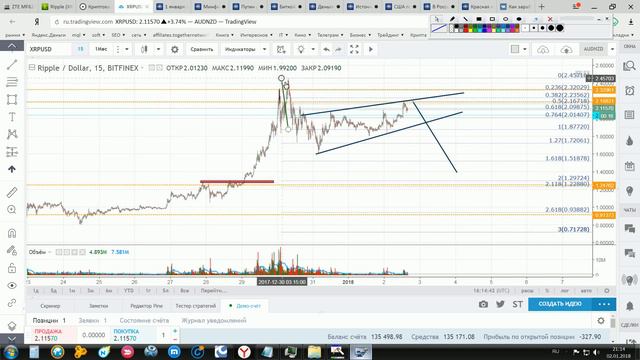Pick the measure ruler tool
Image resolution: width=640 pixels, height=360 pixels.
coord(12,192)
